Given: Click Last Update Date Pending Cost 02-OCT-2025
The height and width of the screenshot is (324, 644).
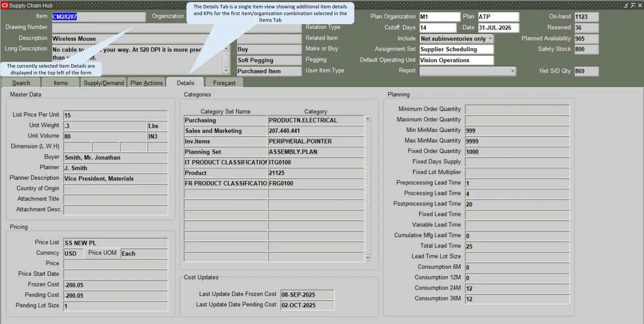Looking at the screenshot, I should click(307, 305).
